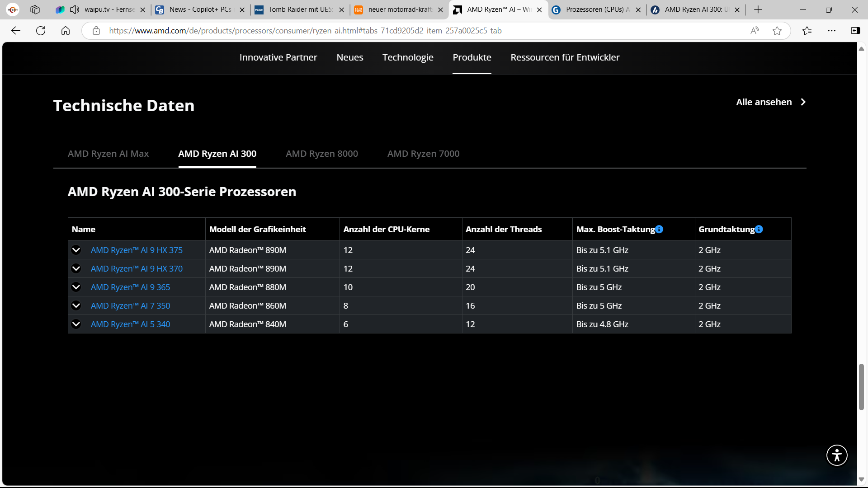Open Edge sidebar toggle icon
This screenshot has width=868, height=488.
(855, 31)
